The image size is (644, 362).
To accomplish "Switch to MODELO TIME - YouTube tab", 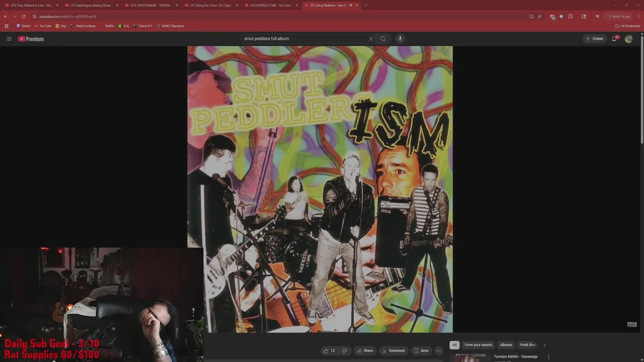I will pyautogui.click(x=270, y=5).
